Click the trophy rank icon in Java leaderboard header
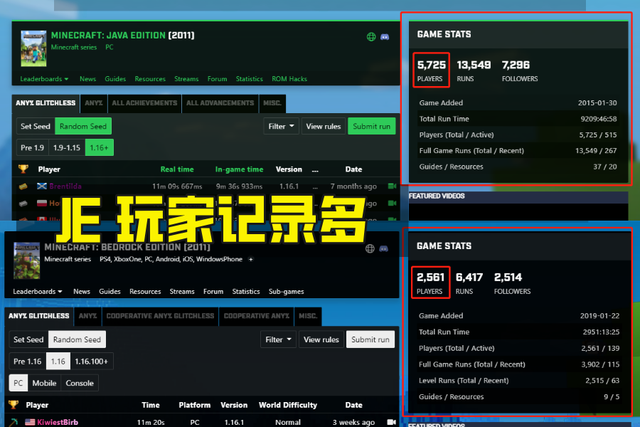This screenshot has height=427, width=640. [x=23, y=169]
